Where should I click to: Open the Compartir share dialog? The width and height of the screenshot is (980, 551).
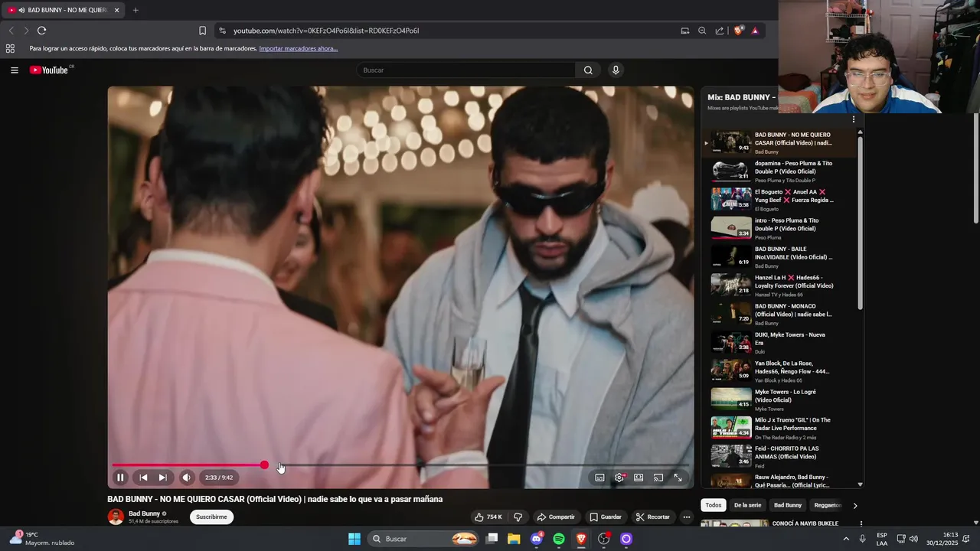coord(556,517)
